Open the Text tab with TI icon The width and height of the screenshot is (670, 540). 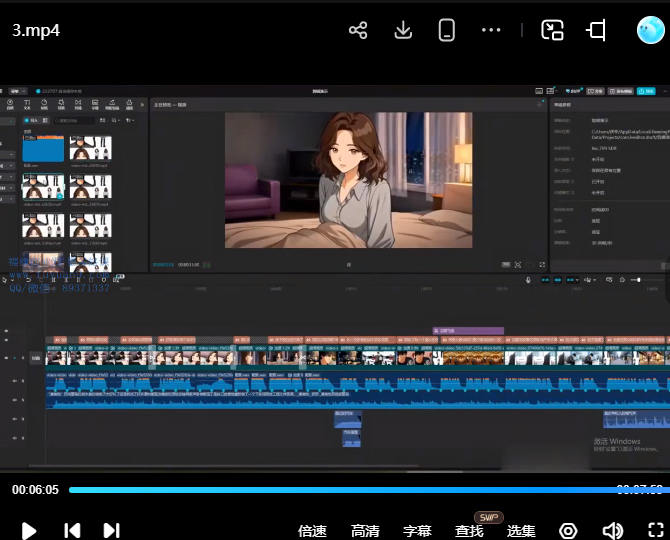(x=27, y=104)
